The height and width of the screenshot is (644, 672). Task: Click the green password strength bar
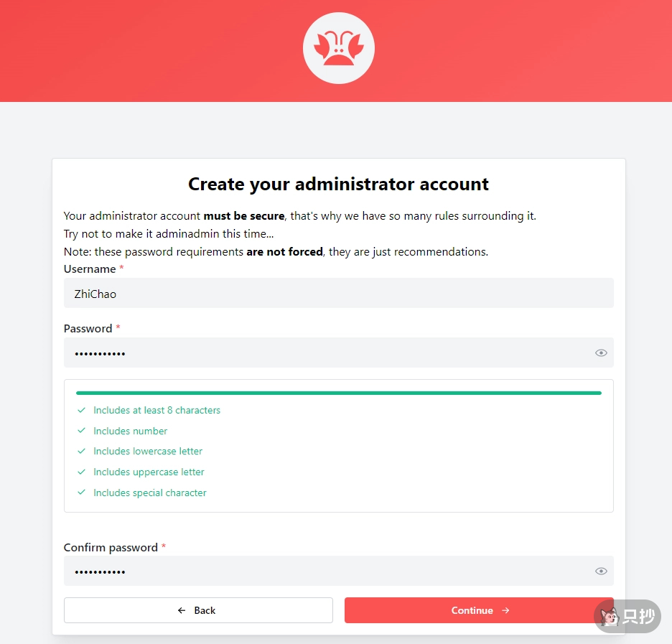coord(338,393)
